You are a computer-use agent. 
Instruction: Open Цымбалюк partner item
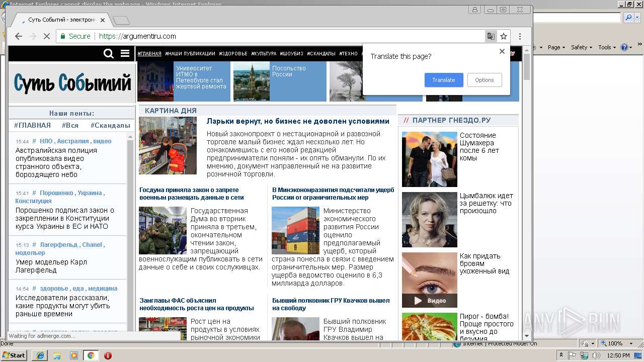(486, 203)
